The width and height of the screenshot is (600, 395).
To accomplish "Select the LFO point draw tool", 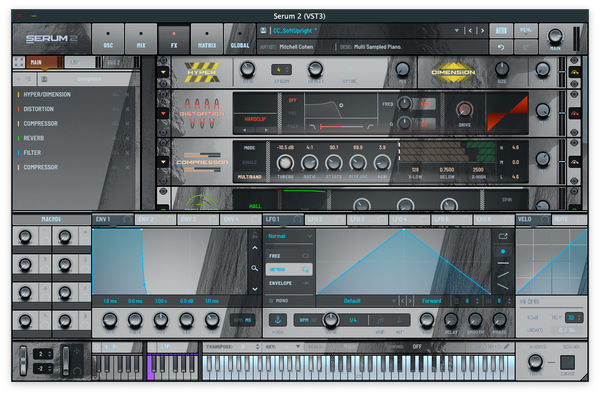I will click(x=503, y=251).
